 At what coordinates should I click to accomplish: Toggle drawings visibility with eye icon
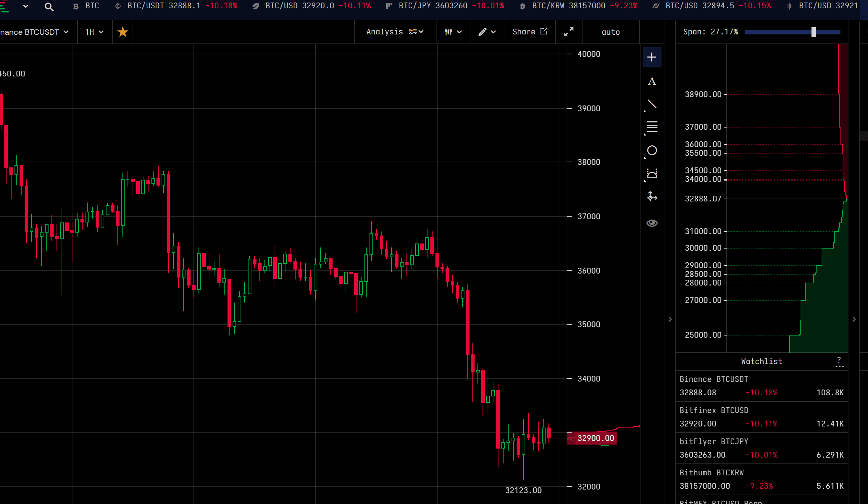point(652,223)
